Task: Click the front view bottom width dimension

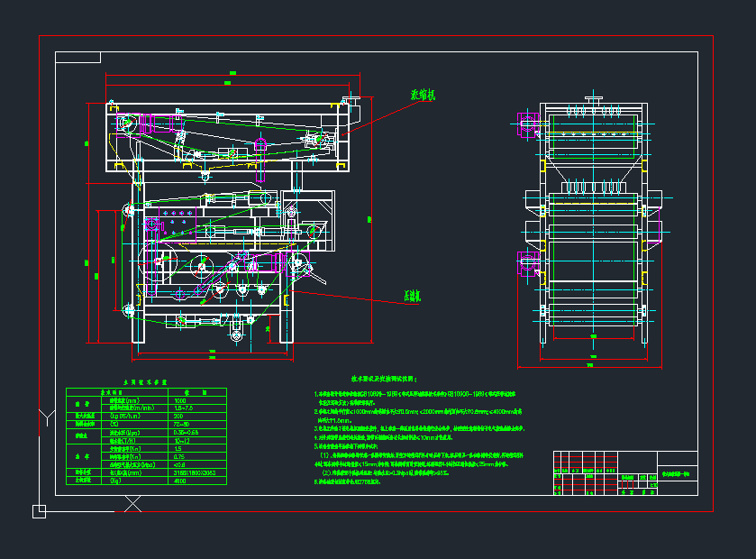Action: point(214,352)
